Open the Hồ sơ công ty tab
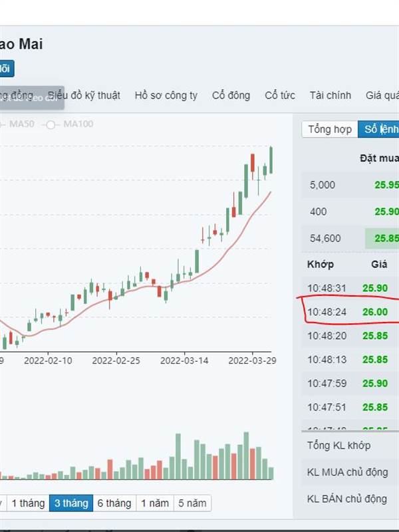Image resolution: width=399 pixels, height=532 pixels. 166,95
